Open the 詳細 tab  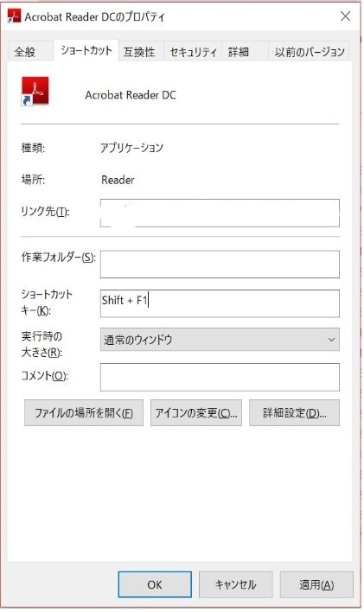tap(239, 52)
